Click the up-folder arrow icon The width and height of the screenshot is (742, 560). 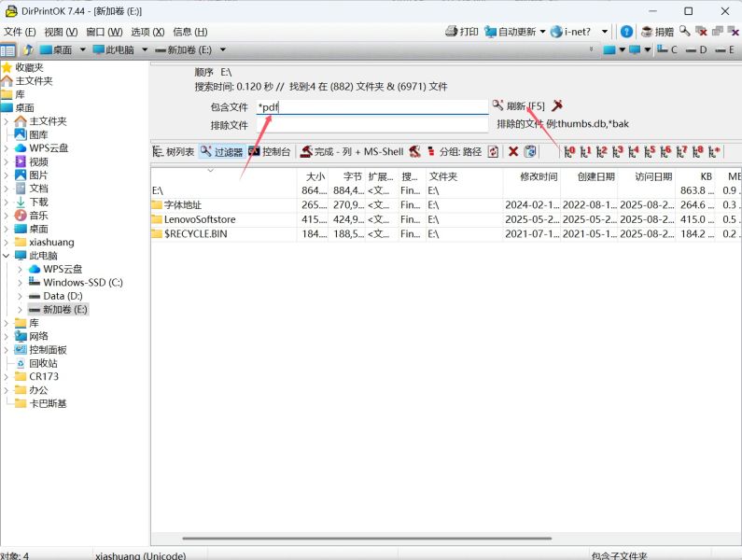click(x=27, y=49)
